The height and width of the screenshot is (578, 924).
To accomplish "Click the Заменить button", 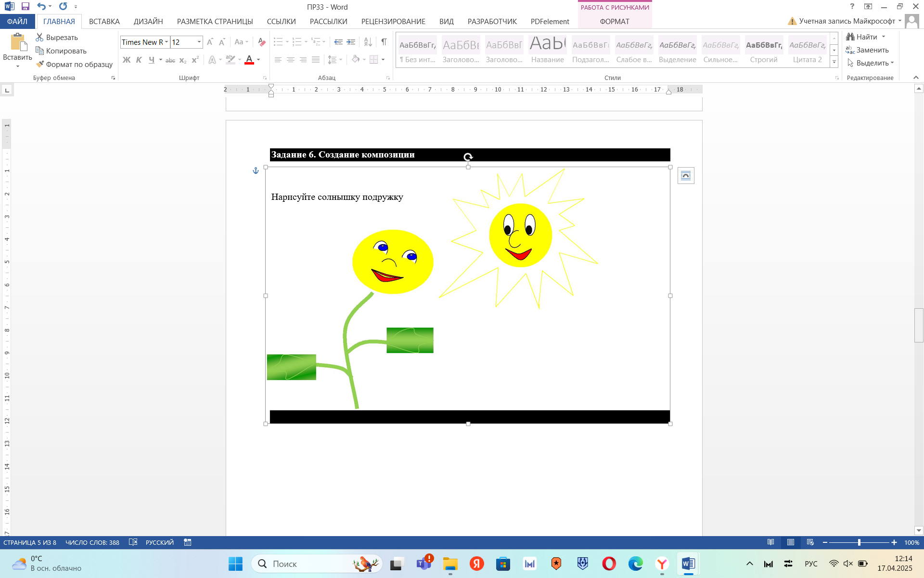I will pyautogui.click(x=867, y=50).
